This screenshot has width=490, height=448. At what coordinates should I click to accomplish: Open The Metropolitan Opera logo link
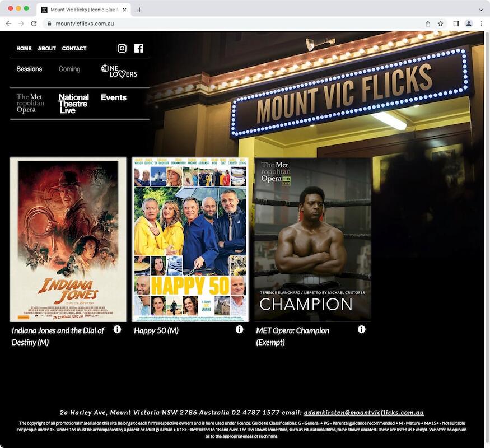30,103
